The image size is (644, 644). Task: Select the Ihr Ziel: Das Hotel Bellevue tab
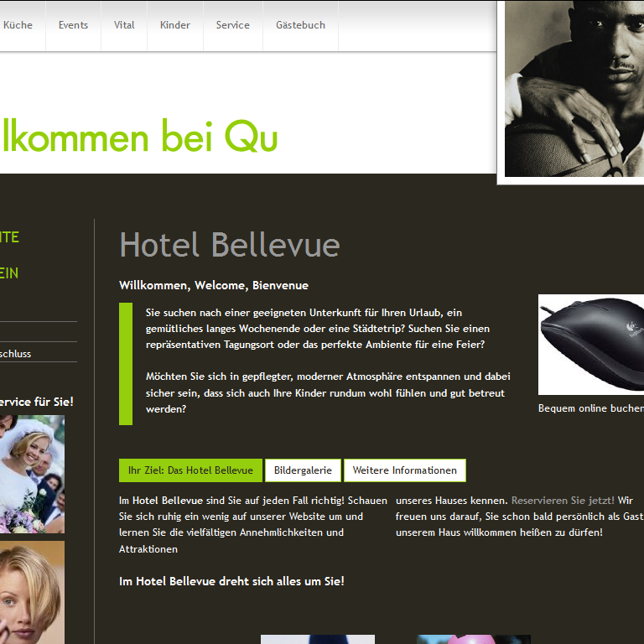(x=190, y=470)
